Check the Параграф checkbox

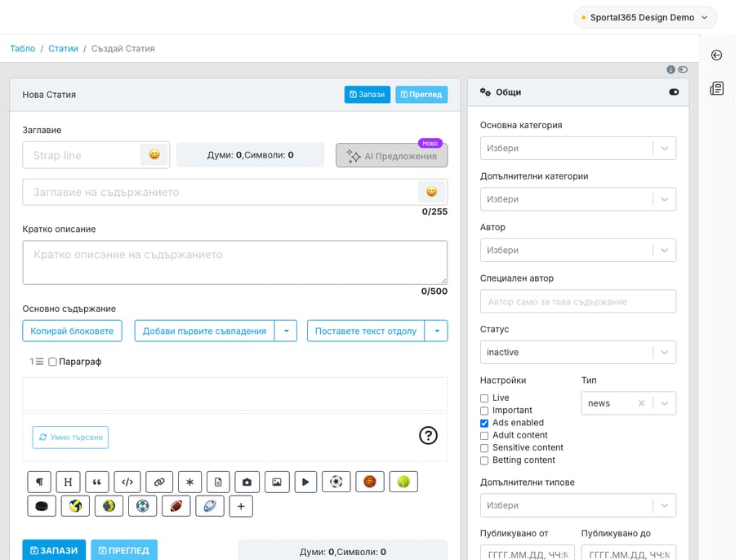coord(52,362)
